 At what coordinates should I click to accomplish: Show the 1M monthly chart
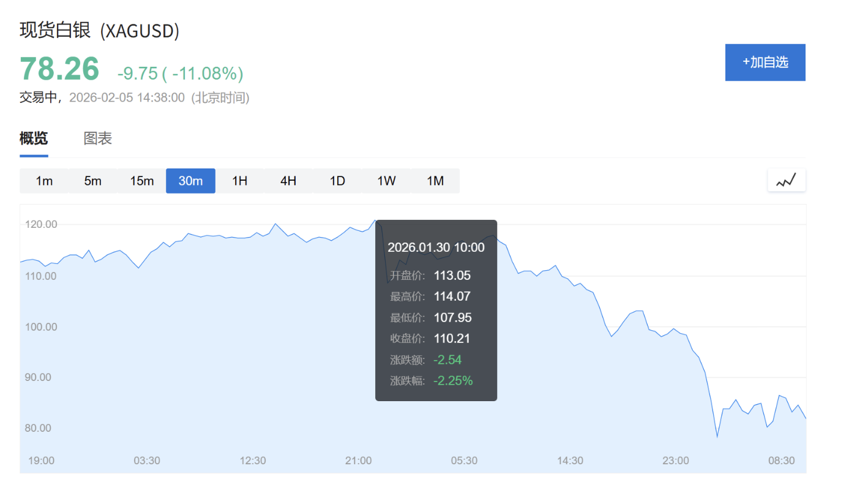435,181
